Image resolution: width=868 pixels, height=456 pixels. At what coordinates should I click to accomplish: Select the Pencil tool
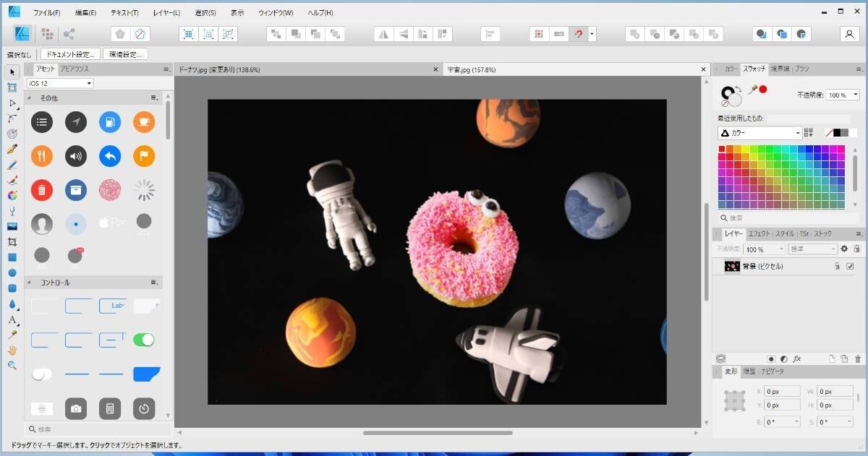pyautogui.click(x=12, y=165)
